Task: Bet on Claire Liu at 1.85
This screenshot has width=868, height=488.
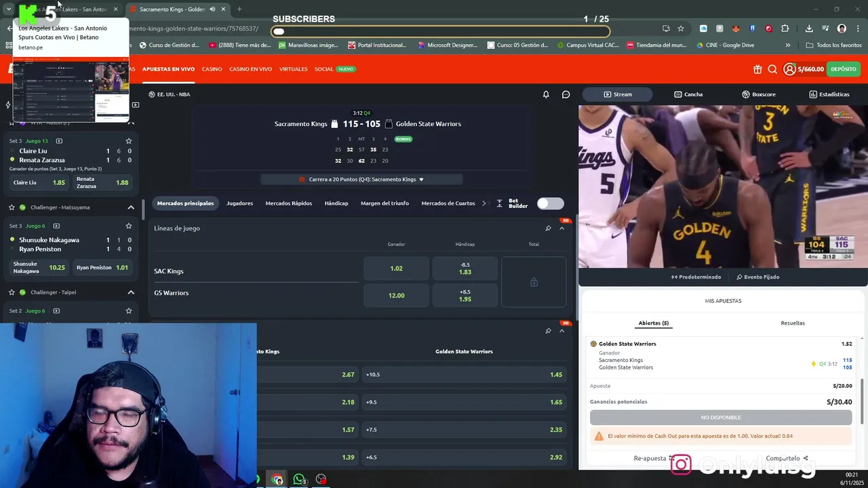Action: [x=40, y=182]
